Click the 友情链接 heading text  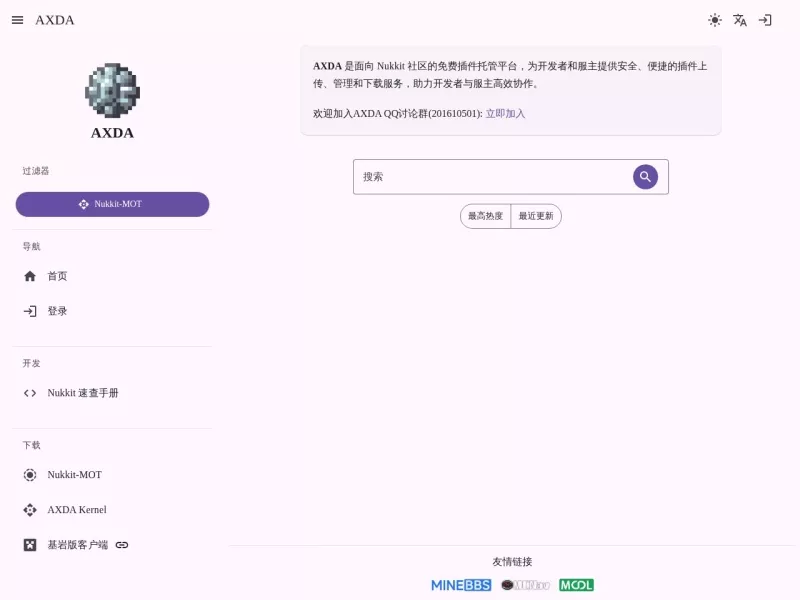pos(512,562)
